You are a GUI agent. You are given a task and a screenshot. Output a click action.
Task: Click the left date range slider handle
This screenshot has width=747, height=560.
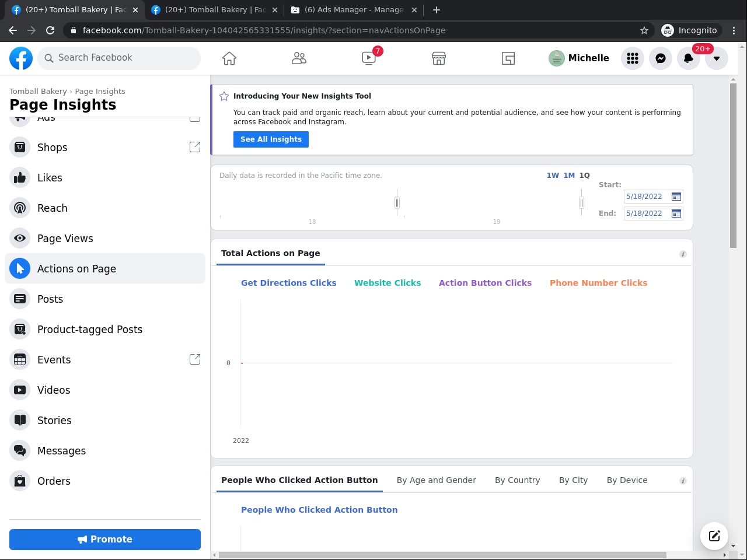(x=397, y=202)
